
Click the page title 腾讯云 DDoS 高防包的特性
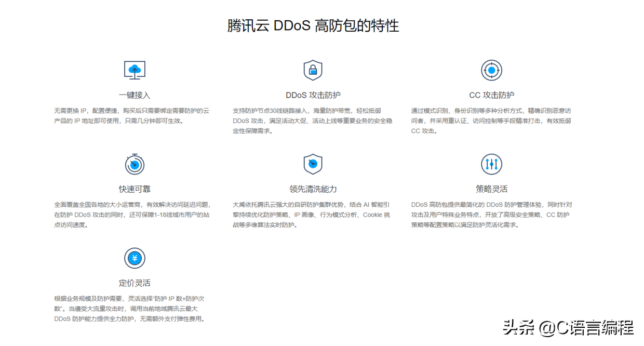coord(313,25)
